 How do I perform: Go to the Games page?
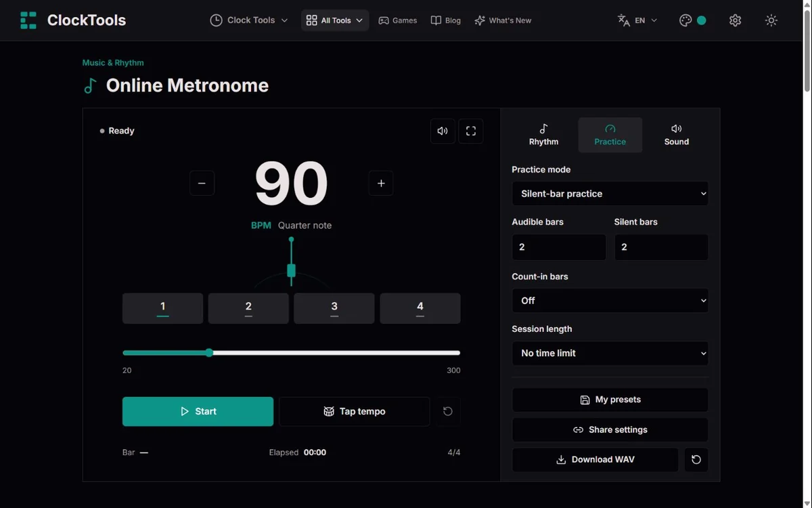(397, 20)
